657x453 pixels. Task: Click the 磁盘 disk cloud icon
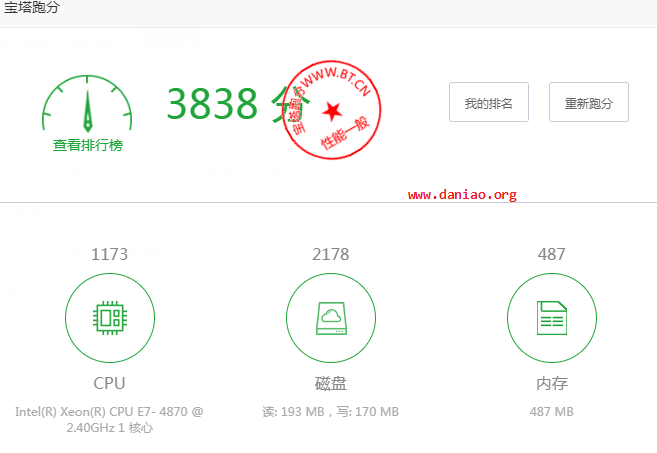[x=331, y=318]
